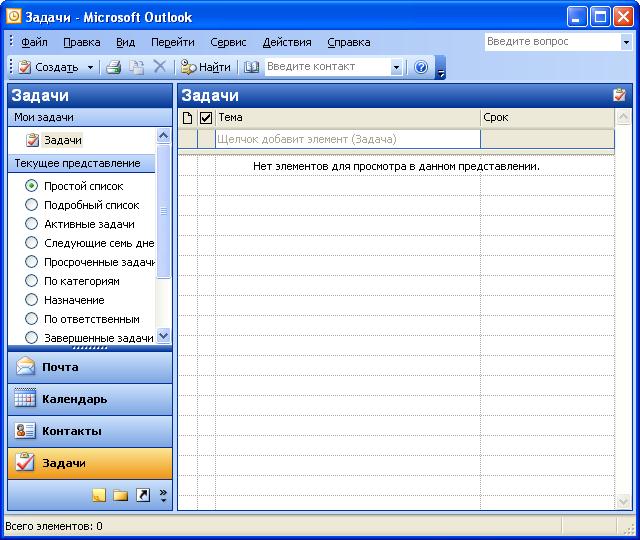640x540 pixels.
Task: Select the Активные задачи radio button
Action: 31,224
